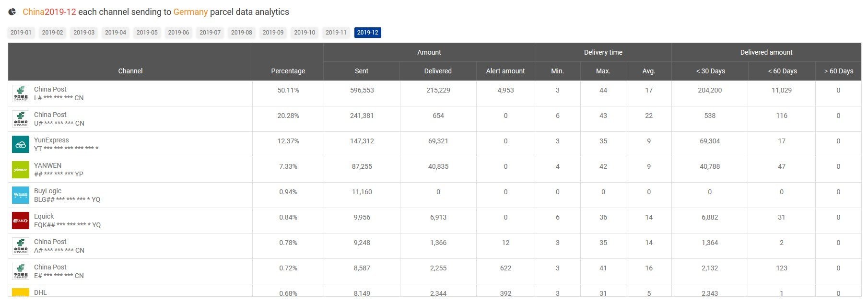Click the YANWEN channel name
Viewport: 868px width, 303px height.
[47, 165]
